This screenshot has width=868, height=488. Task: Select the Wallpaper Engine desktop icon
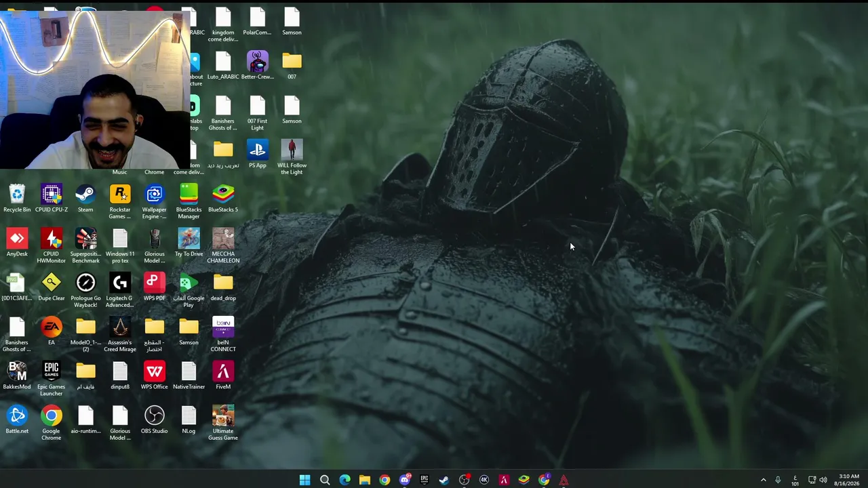155,201
